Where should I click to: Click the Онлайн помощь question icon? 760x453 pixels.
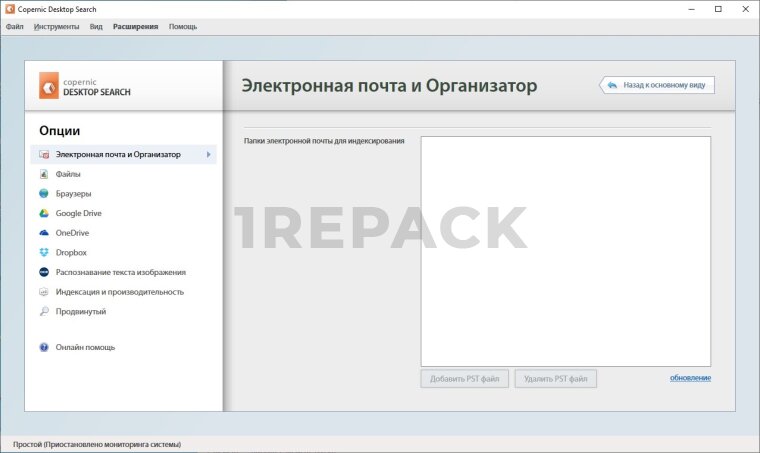click(x=44, y=347)
